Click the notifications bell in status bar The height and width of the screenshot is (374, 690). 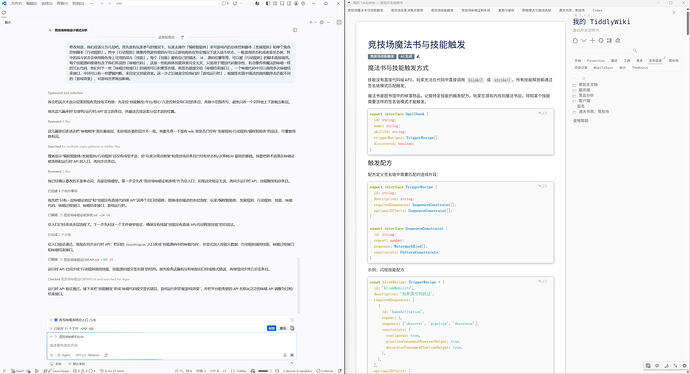[x=340, y=371]
